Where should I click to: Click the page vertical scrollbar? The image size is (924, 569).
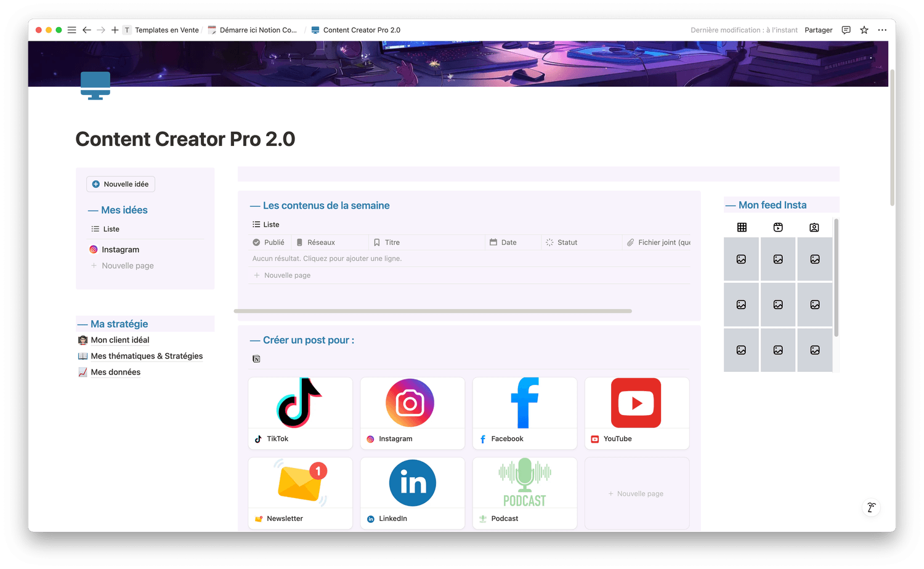coord(892,137)
